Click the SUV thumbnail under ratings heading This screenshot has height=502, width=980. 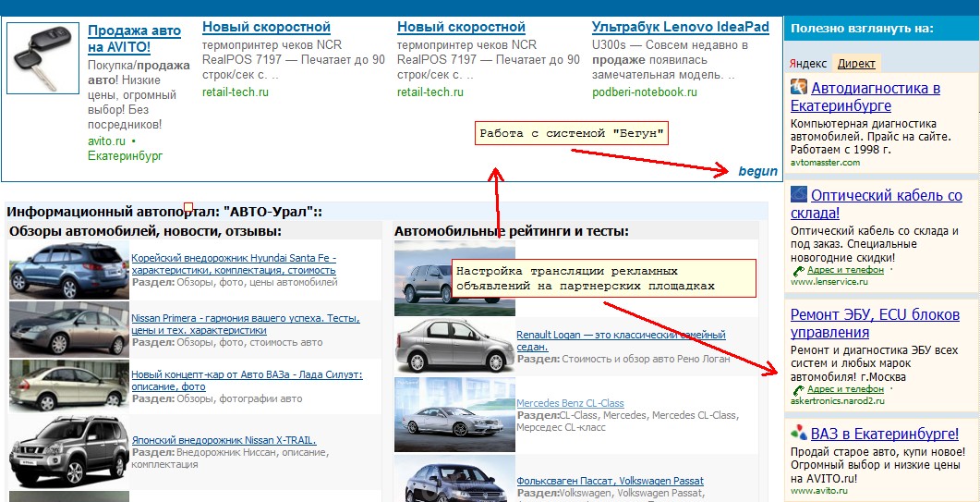[x=455, y=278]
